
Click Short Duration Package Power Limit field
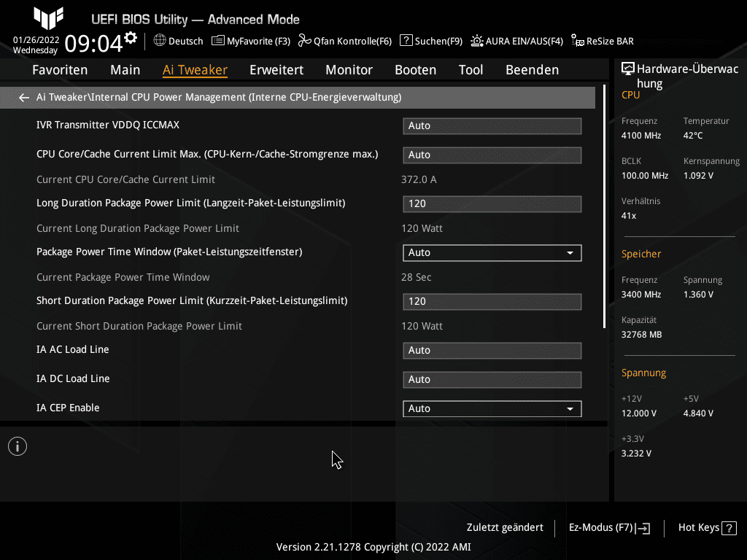click(492, 301)
